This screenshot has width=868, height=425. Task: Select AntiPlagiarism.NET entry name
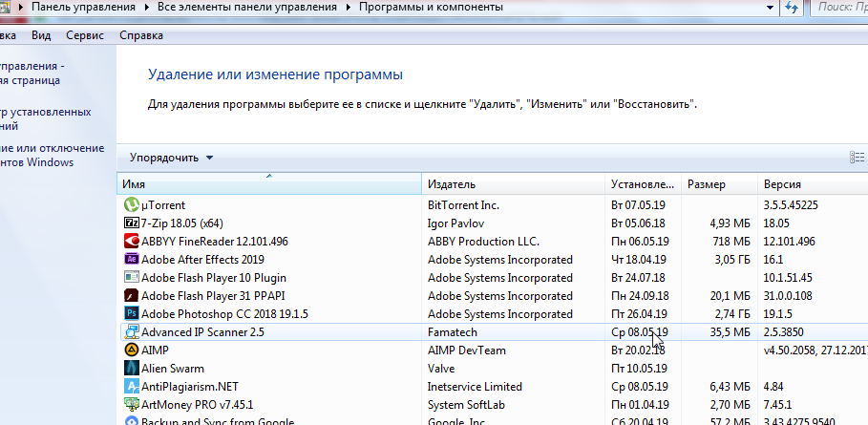click(x=190, y=387)
